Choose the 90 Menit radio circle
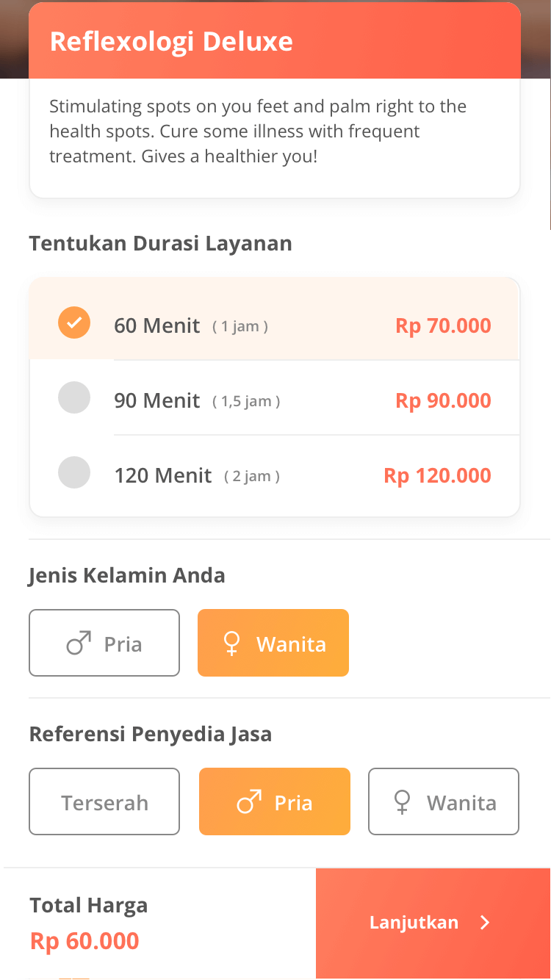This screenshot has width=551, height=980. pos(74,397)
